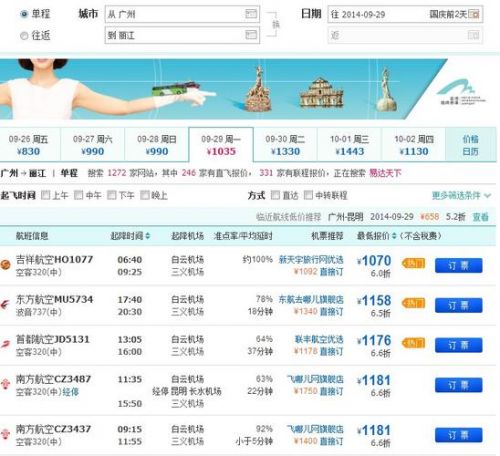The width and height of the screenshot is (500, 456).
Task: Select the 10-01 周三 ¥1443 date tab
Action: pyautogui.click(x=349, y=145)
